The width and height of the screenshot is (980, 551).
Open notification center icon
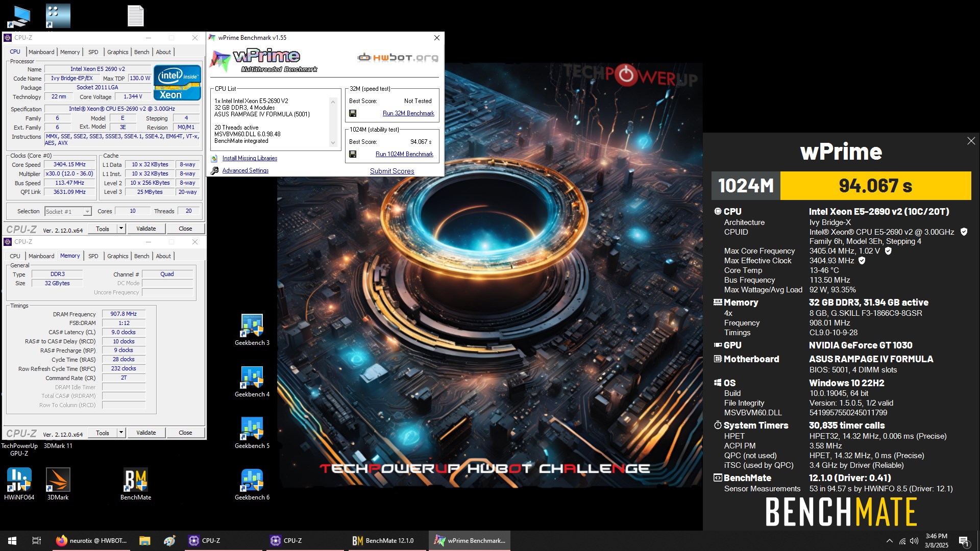(x=964, y=541)
